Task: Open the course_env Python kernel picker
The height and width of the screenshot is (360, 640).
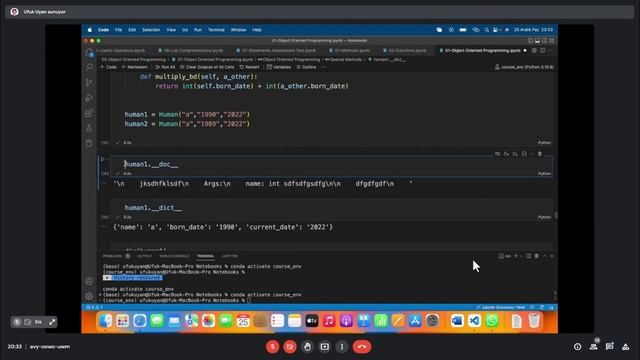Action: coord(524,67)
